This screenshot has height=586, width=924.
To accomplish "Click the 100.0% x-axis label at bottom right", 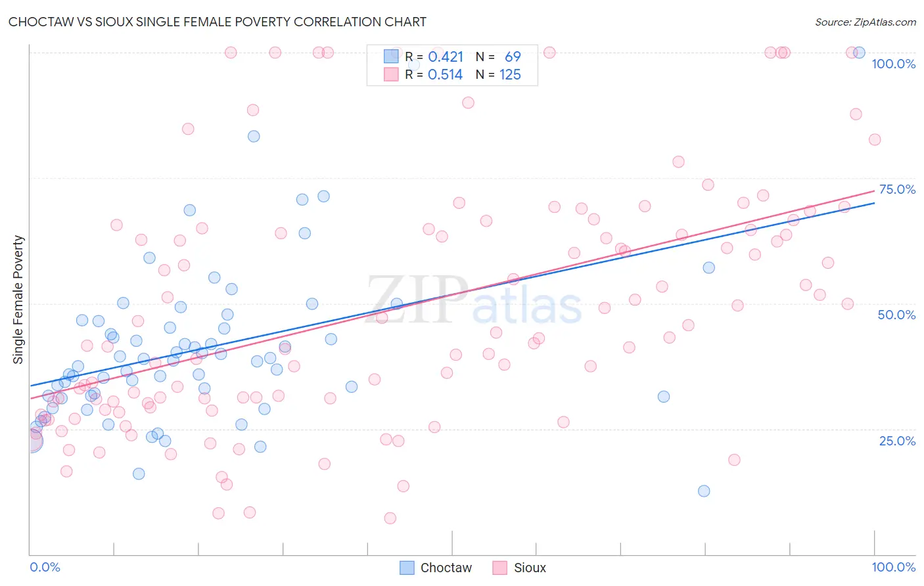I will click(893, 567).
